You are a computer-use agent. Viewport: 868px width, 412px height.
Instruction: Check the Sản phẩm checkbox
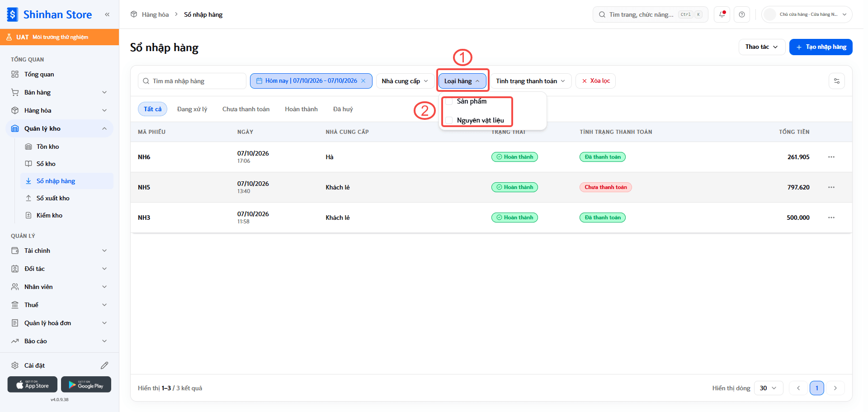(449, 101)
